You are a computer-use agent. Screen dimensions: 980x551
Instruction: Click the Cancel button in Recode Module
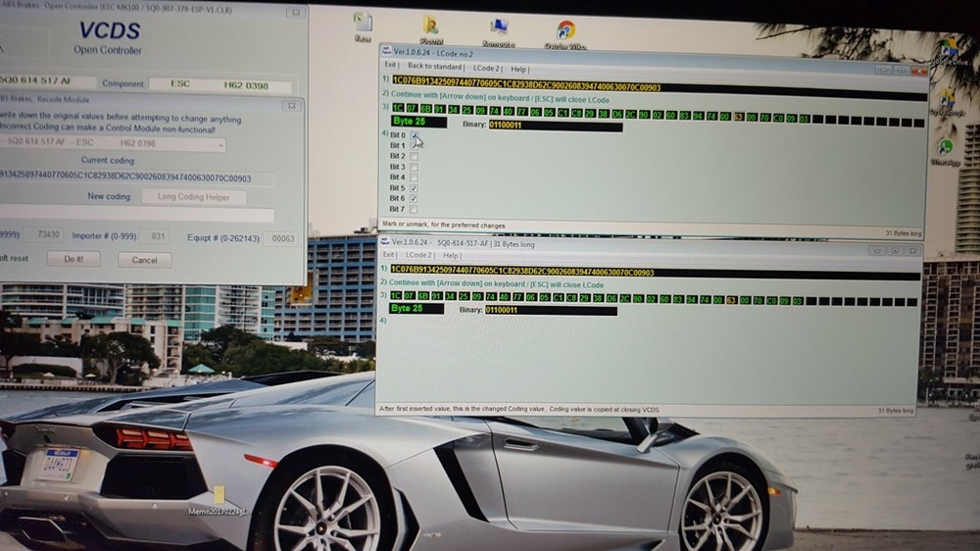point(144,260)
